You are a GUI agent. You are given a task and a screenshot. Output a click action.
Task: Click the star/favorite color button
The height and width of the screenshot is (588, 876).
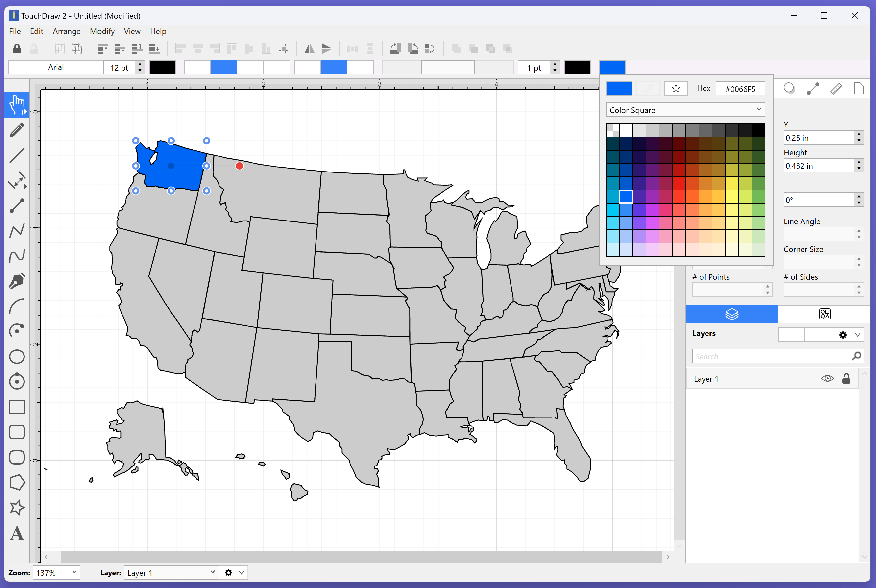tap(676, 89)
